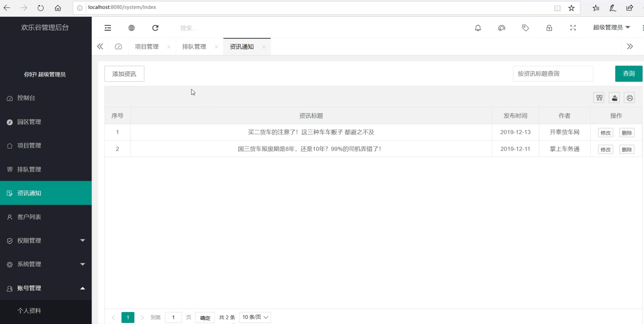Go to browser home page icon
Image resolution: width=644 pixels, height=324 pixels.
coord(58,8)
